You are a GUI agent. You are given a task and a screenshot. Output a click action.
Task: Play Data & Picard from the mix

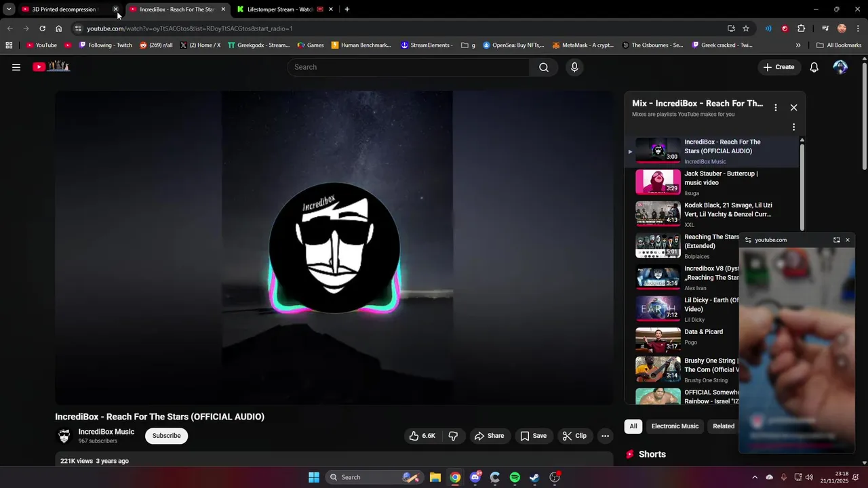click(x=683, y=341)
